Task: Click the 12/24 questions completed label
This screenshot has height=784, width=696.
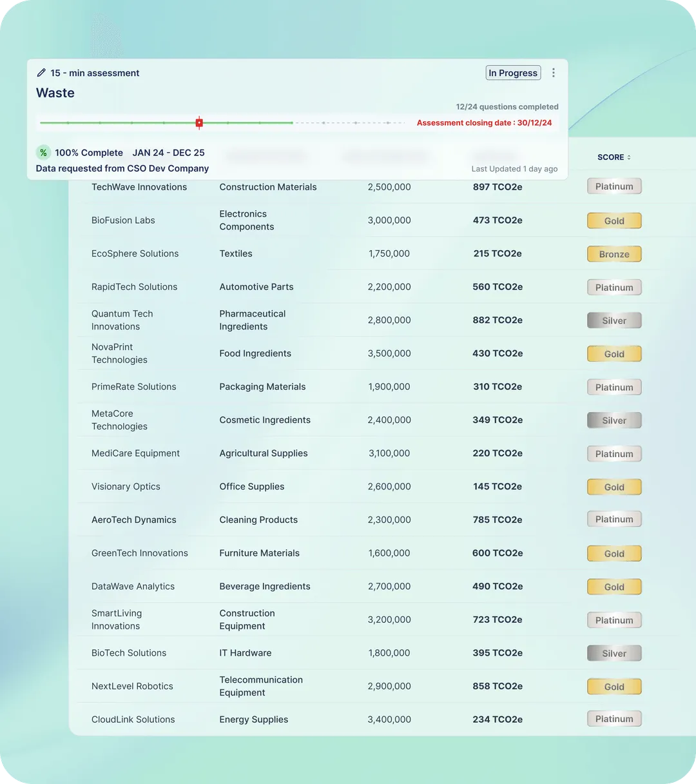Action: [507, 106]
